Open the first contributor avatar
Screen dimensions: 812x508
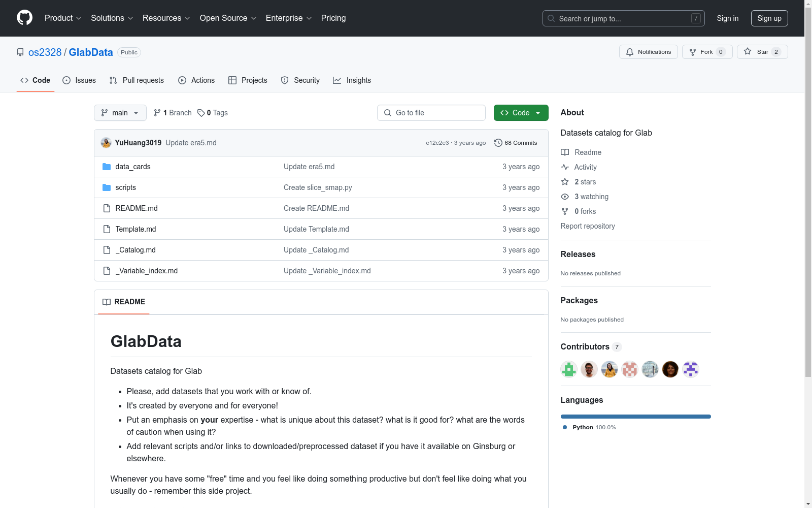pyautogui.click(x=569, y=369)
